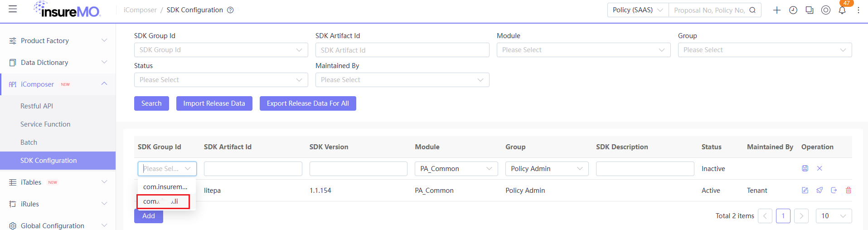Select com.insurem... dropdown option
Image resolution: width=868 pixels, height=230 pixels.
(166, 187)
